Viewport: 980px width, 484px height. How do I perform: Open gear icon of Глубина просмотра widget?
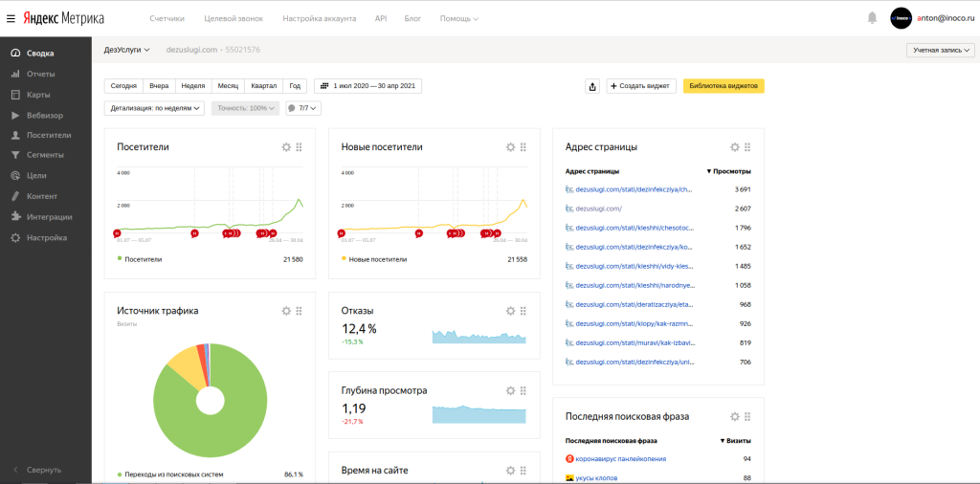point(510,390)
